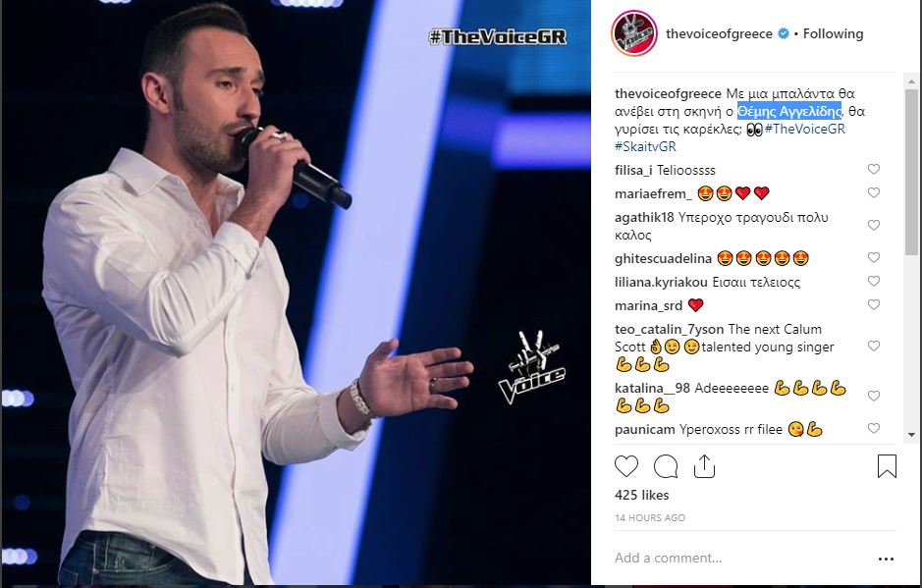Like paunicam's comment heart
Screen dimensions: 922x588
click(x=874, y=429)
